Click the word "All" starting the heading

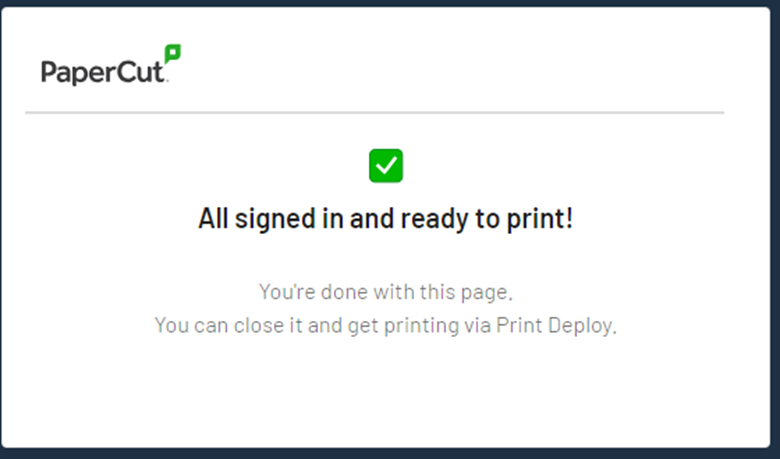(x=213, y=218)
